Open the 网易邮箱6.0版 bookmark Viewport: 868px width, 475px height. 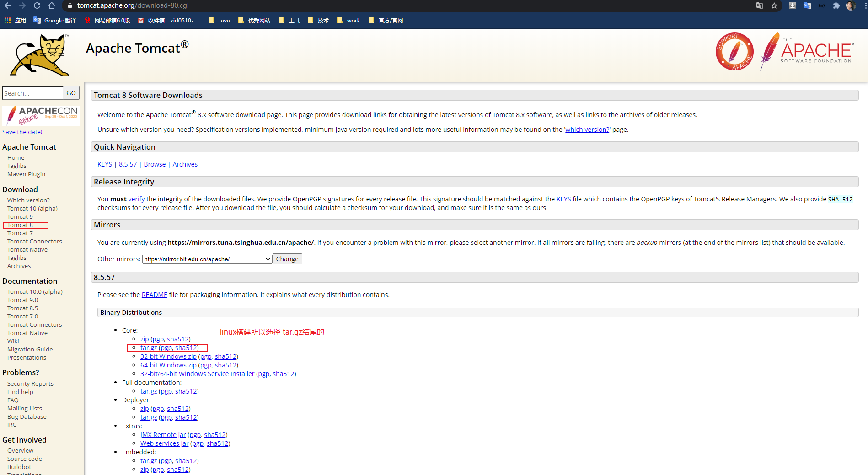107,20
